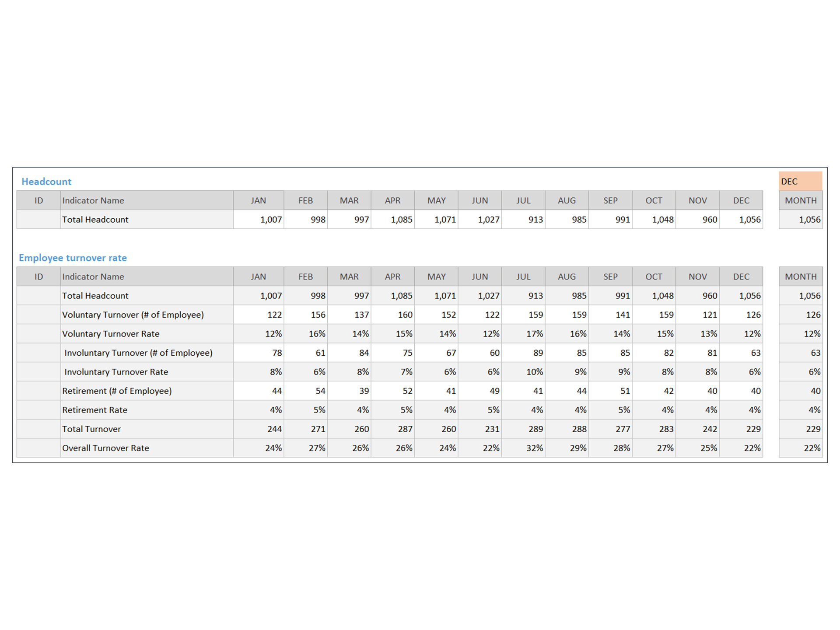840x630 pixels.
Task: Select JUL value 913 in Headcount table
Action: click(x=523, y=219)
